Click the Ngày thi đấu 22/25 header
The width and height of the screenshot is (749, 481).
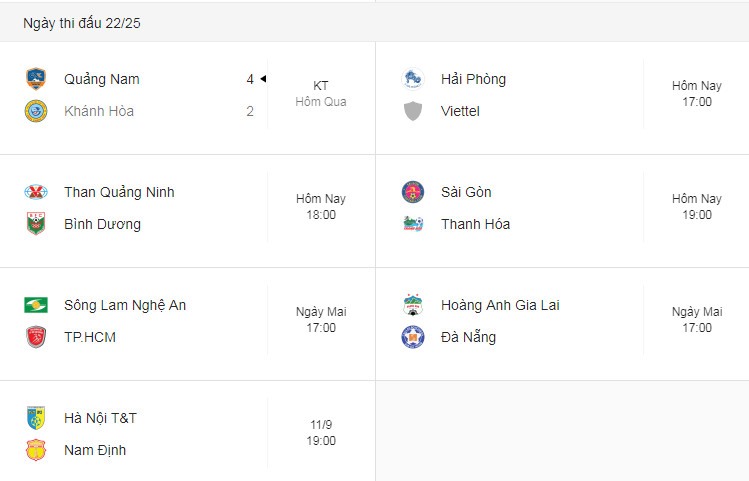pos(82,23)
